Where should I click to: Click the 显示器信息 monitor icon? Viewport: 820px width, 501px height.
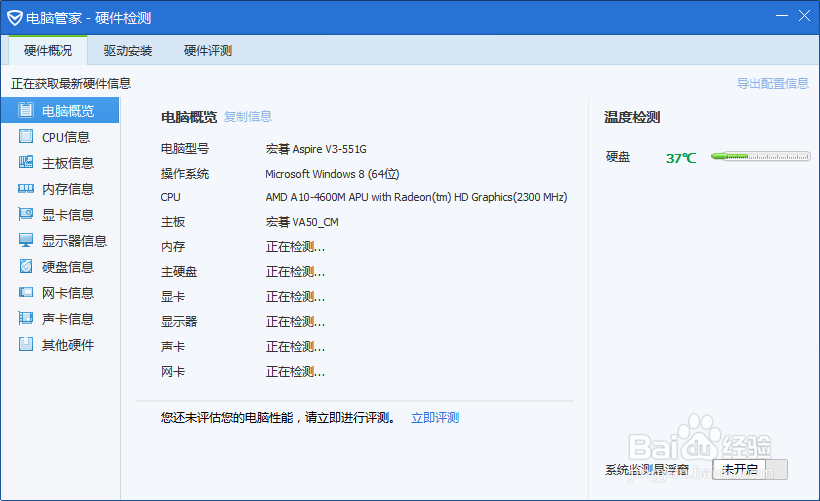coord(26,240)
